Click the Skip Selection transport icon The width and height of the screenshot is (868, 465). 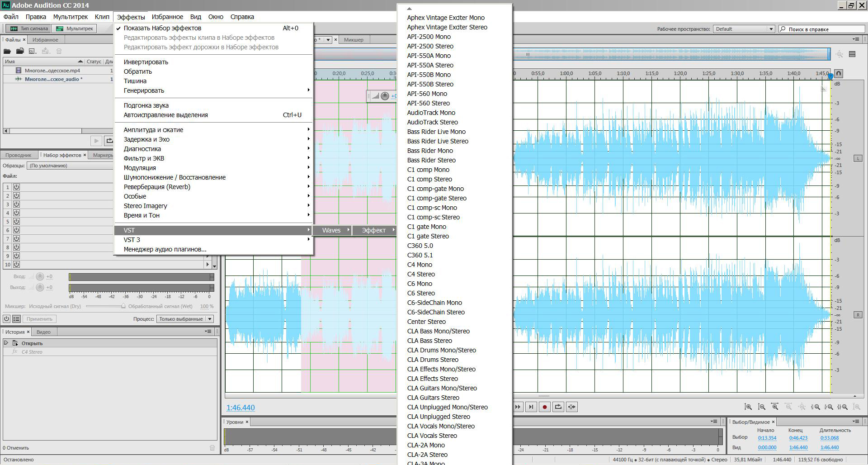pos(572,407)
